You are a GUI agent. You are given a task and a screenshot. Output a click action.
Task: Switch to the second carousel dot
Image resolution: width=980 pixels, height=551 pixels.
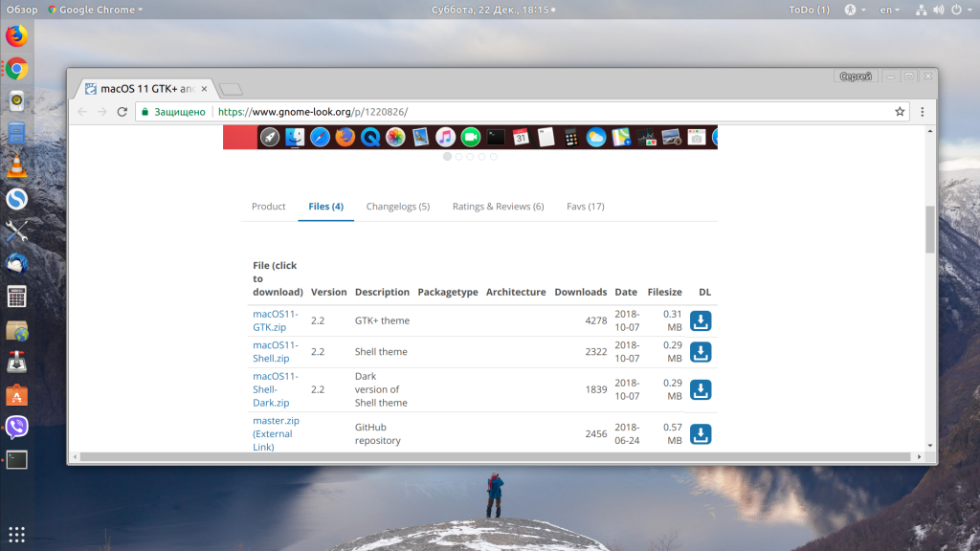point(458,156)
